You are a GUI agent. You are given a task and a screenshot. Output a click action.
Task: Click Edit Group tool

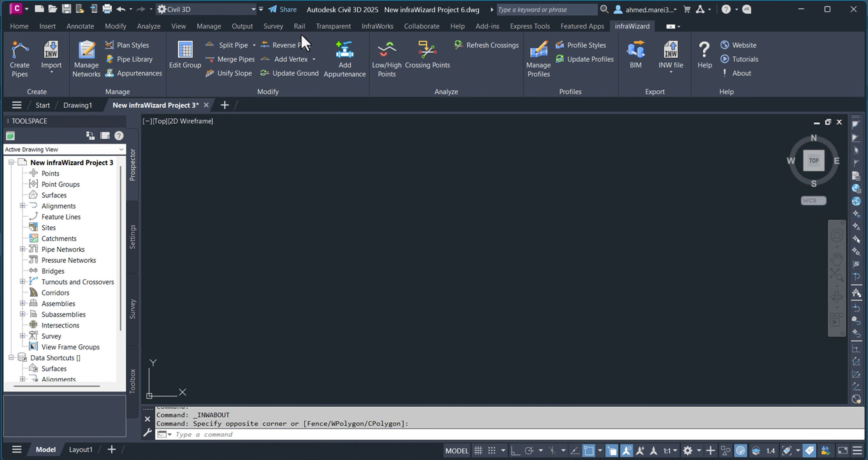pos(185,55)
